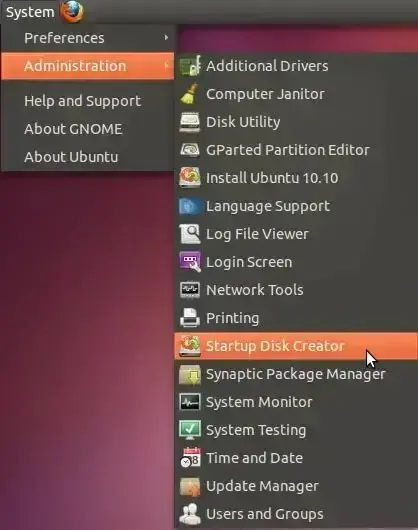Expand the Preferences submenu arrow
The height and width of the screenshot is (530, 418).
[166, 38]
